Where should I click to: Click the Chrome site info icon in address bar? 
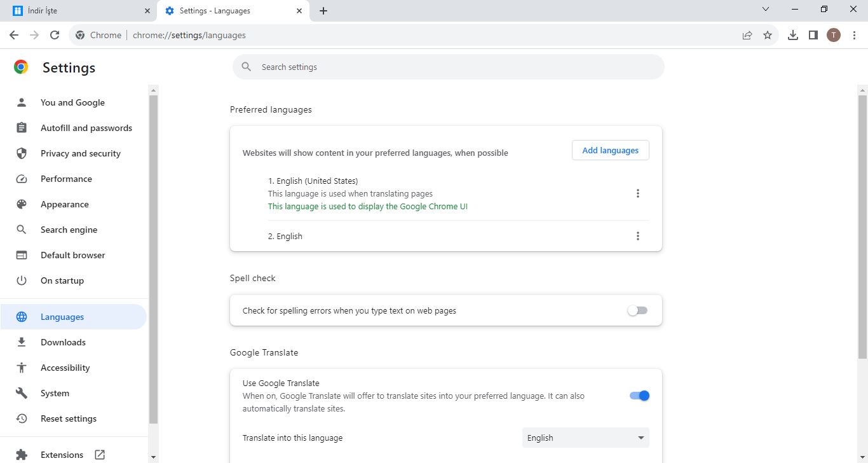[x=80, y=35]
